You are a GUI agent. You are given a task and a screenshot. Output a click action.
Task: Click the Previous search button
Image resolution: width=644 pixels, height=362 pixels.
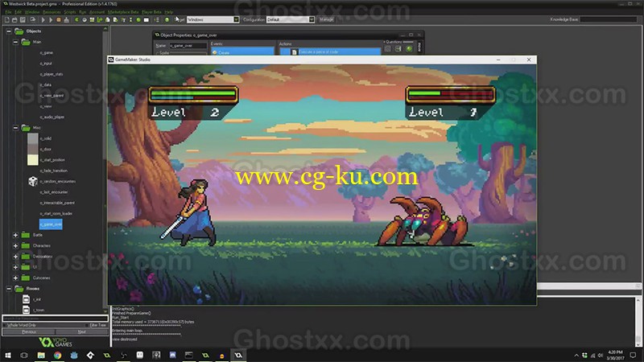point(29,331)
